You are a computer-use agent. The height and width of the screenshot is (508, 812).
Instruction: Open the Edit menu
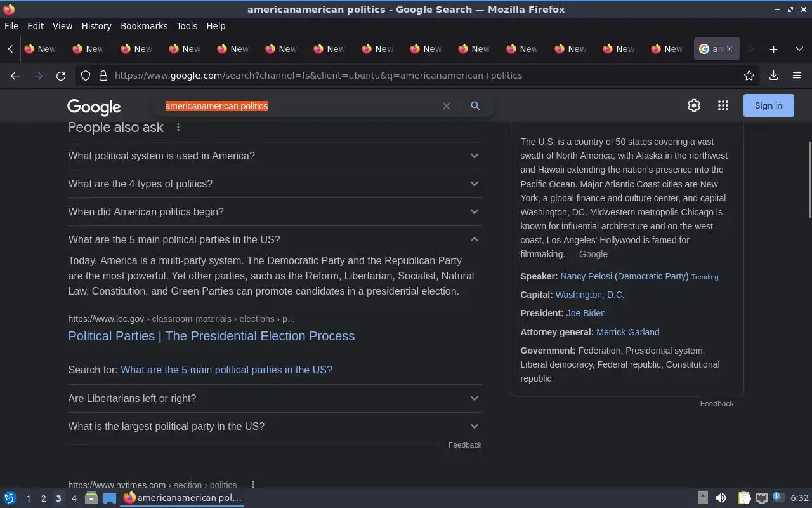pos(36,26)
